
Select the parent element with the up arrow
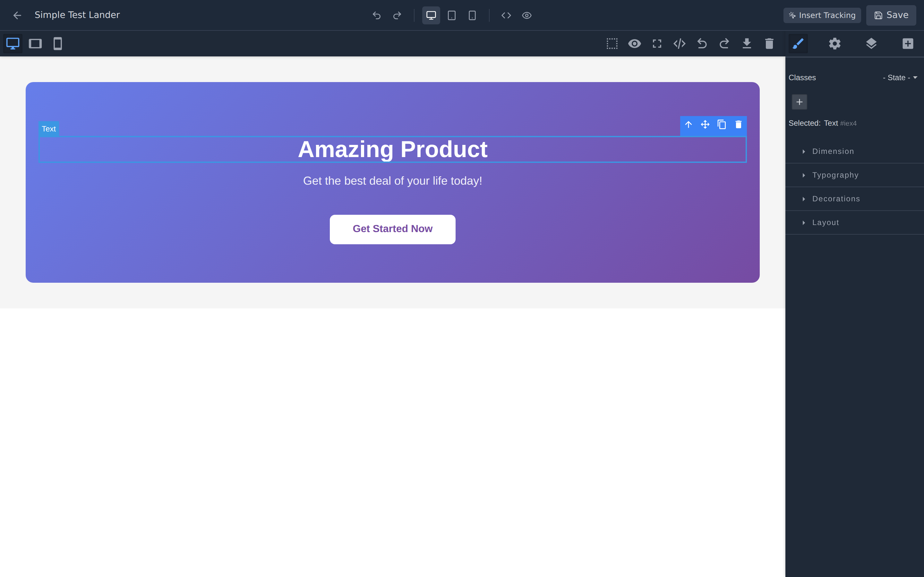(x=688, y=125)
